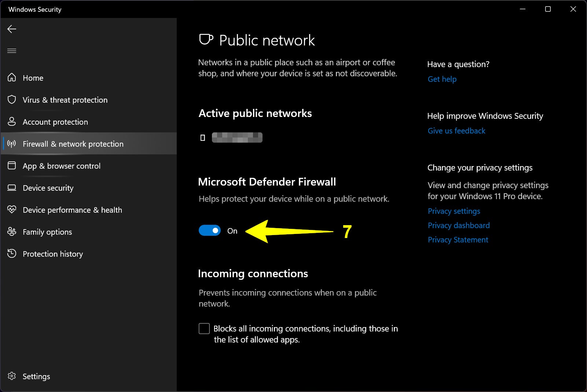Open Family options using the family icon
The width and height of the screenshot is (587, 392).
(11, 232)
